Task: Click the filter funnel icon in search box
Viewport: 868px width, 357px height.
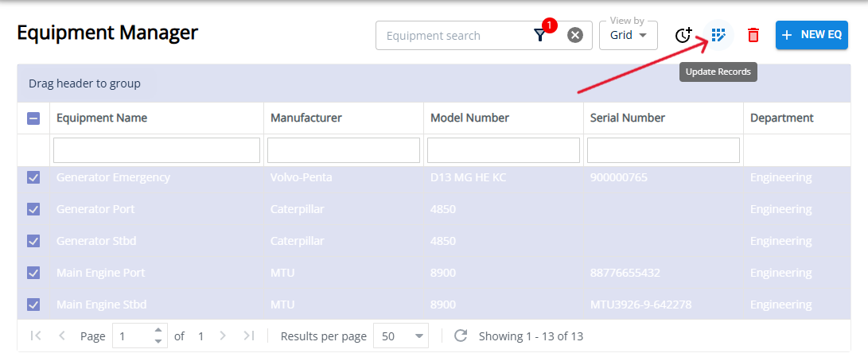Action: (540, 35)
